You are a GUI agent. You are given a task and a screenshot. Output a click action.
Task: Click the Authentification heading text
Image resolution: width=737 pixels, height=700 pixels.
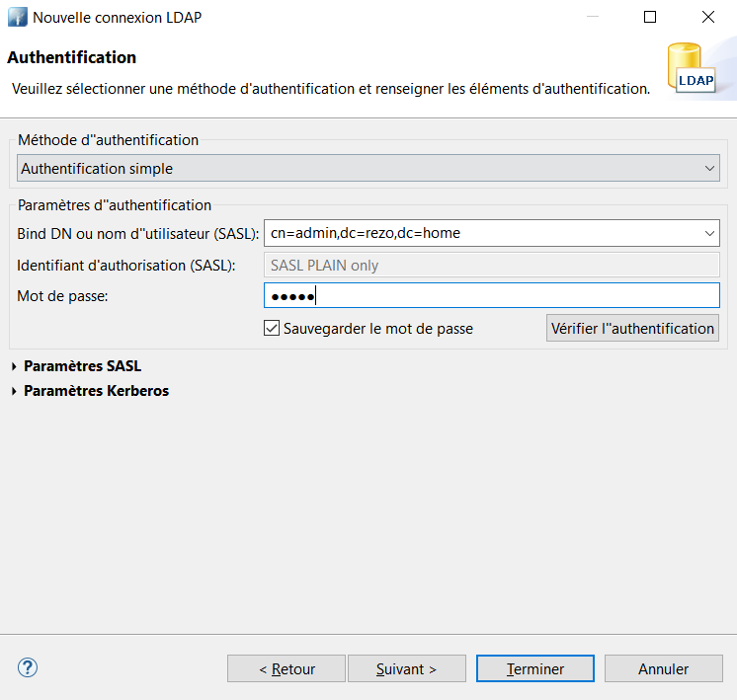71,57
